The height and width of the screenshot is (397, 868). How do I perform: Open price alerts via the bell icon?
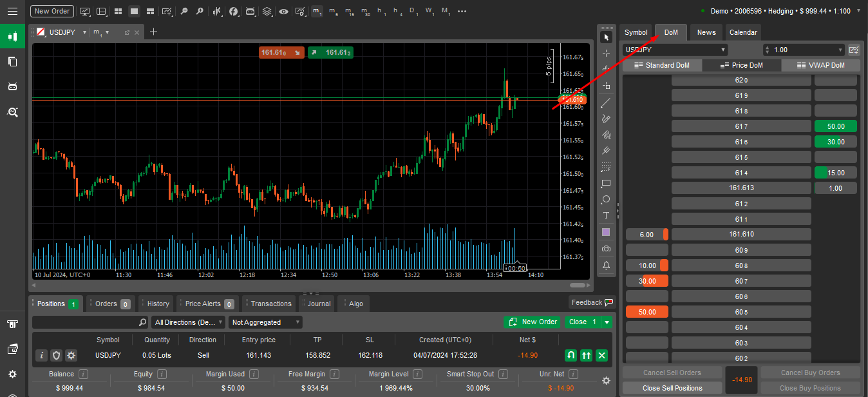[x=606, y=265]
